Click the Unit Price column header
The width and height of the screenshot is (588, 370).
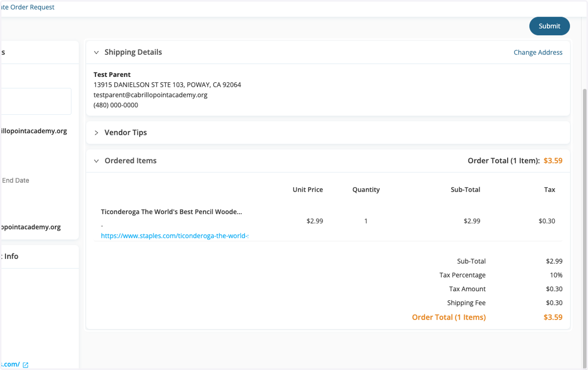tap(308, 190)
